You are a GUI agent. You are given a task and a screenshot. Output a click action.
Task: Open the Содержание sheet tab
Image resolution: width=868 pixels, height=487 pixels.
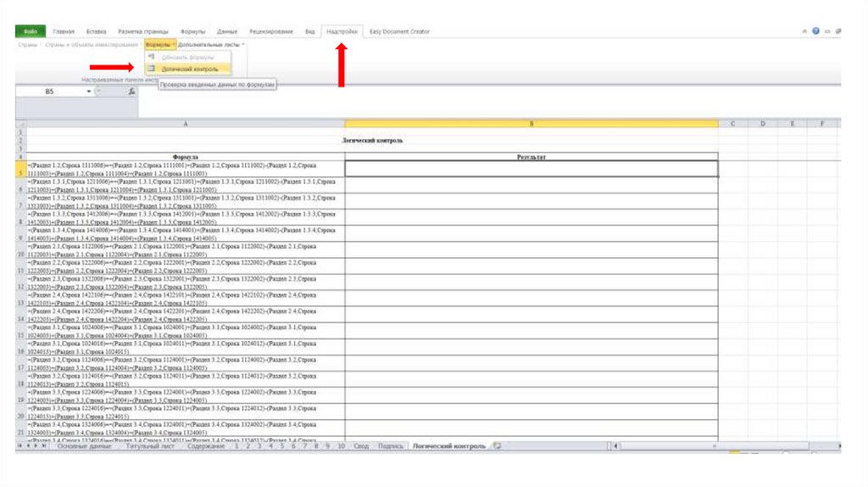point(206,446)
